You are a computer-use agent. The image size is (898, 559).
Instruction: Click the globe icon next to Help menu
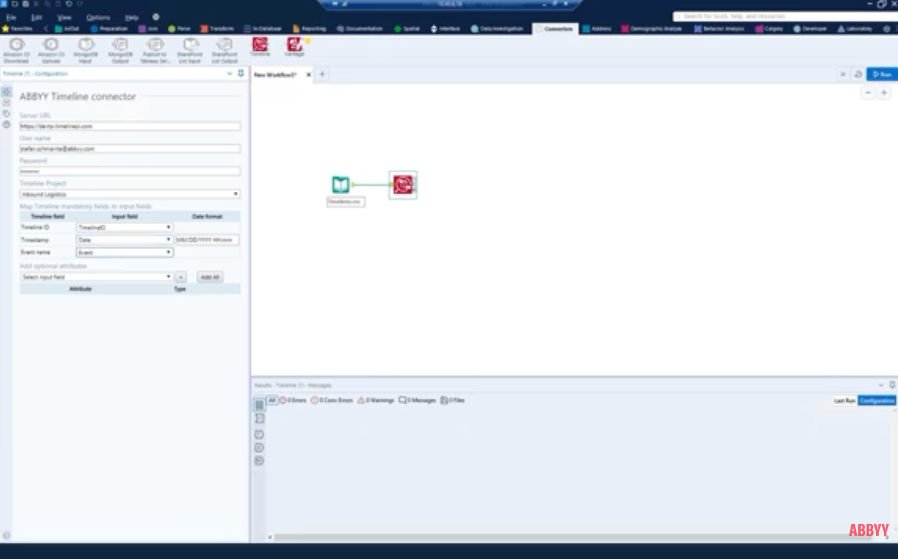(x=156, y=17)
